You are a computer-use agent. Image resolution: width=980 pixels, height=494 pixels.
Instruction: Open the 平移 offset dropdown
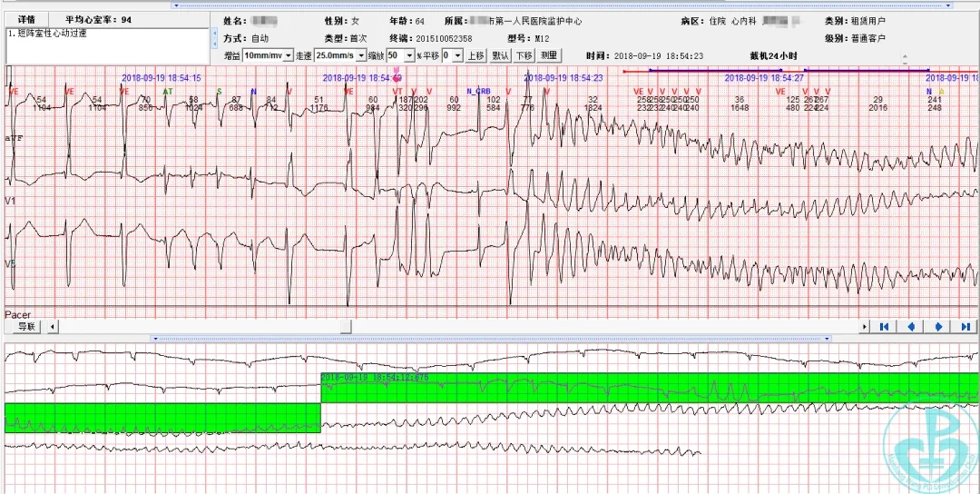click(x=458, y=55)
